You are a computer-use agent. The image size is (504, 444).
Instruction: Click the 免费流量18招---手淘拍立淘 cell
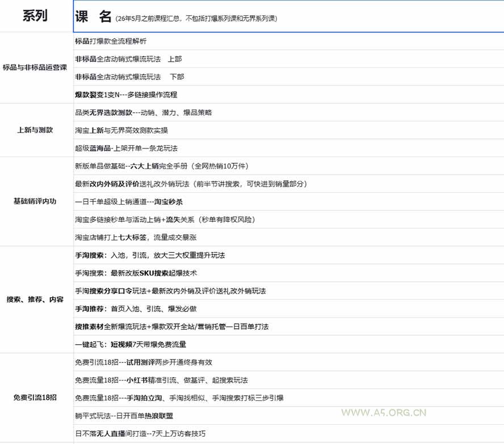(x=289, y=398)
